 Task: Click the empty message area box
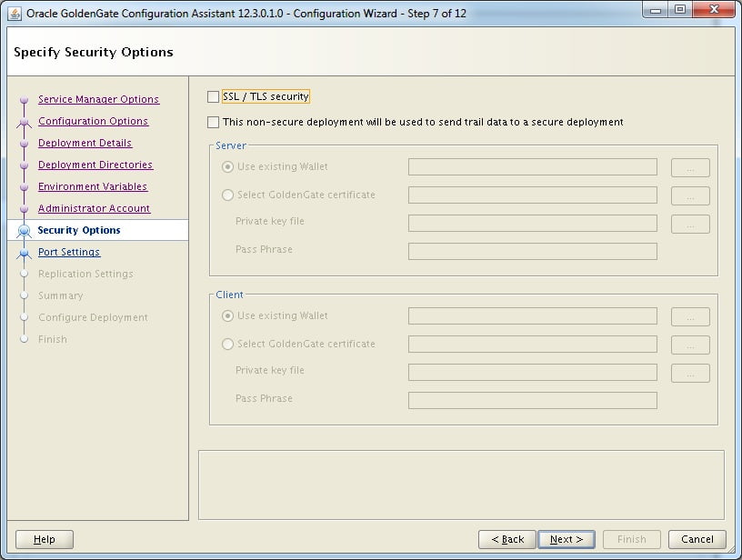pos(461,485)
